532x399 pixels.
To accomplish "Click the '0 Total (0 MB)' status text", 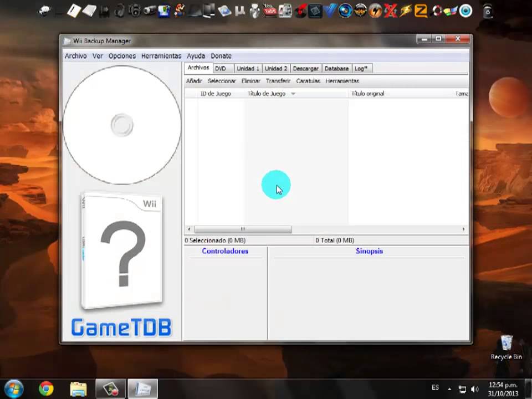I will (335, 240).
